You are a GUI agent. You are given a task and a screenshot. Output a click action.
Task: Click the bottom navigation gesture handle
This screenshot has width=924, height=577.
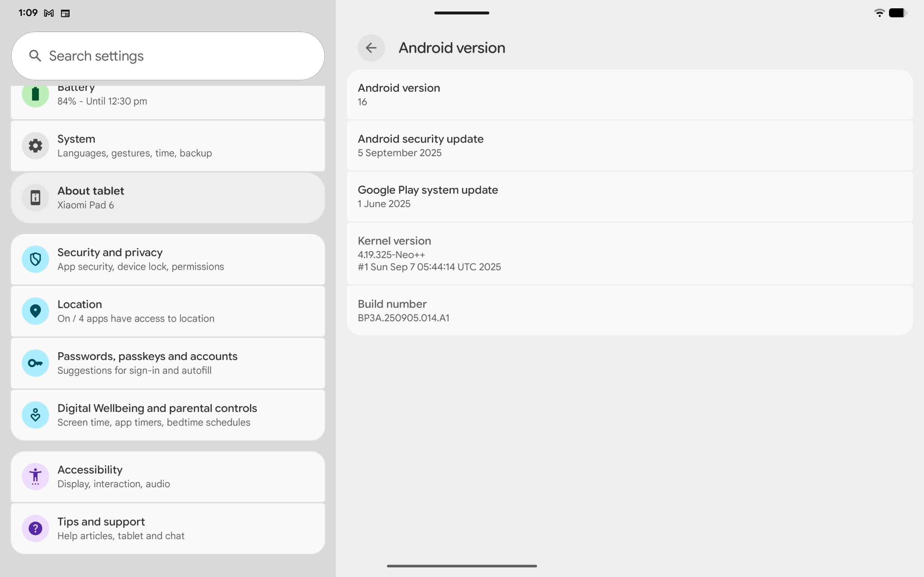coord(462,566)
